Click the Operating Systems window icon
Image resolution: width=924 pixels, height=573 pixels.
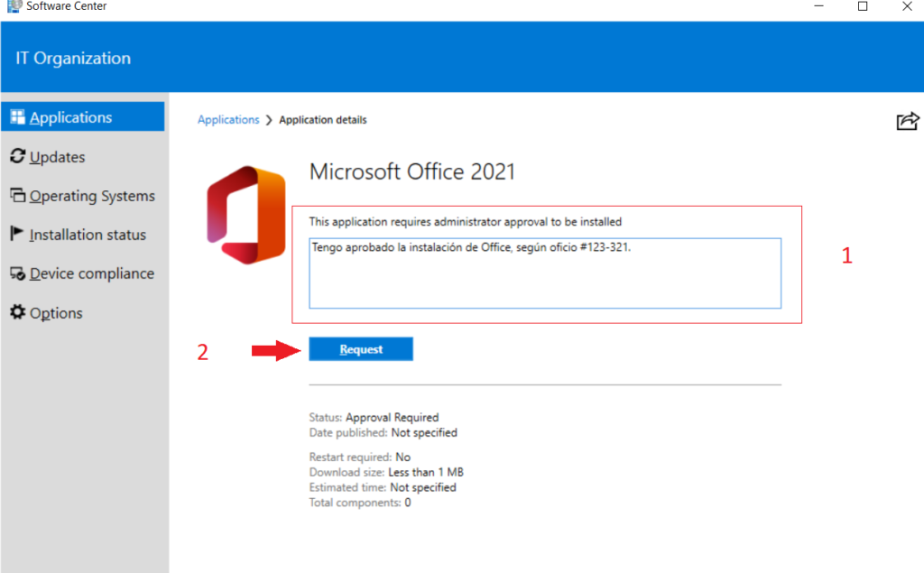(x=18, y=195)
